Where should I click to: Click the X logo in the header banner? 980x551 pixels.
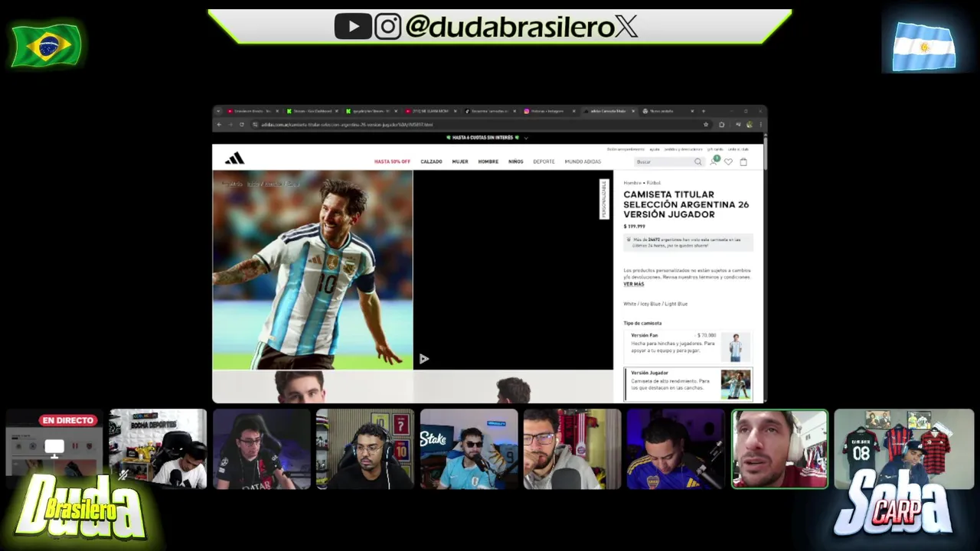click(626, 27)
